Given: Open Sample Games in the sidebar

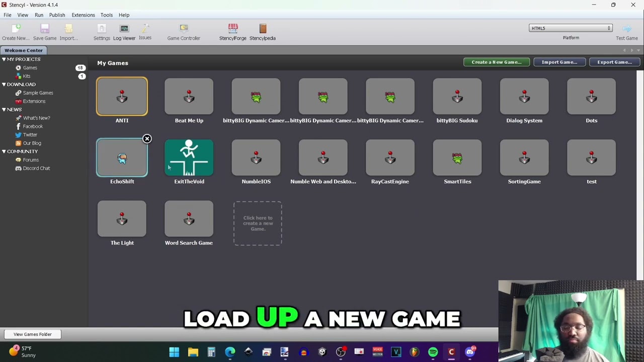Looking at the screenshot, I should coord(38,93).
